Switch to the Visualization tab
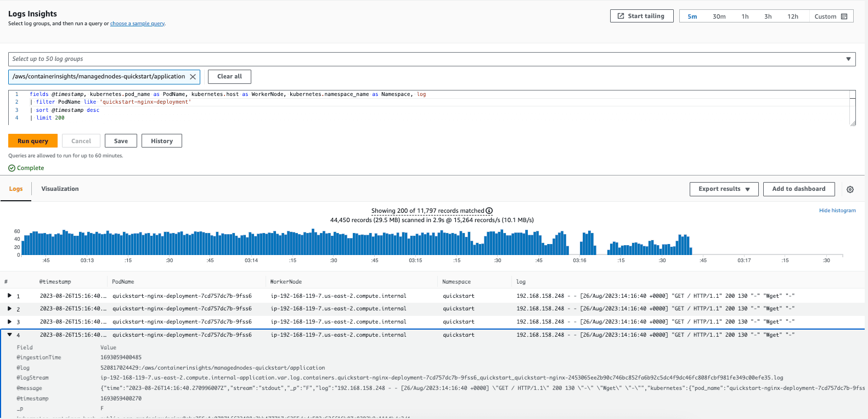This screenshot has height=419, width=868. [x=60, y=189]
